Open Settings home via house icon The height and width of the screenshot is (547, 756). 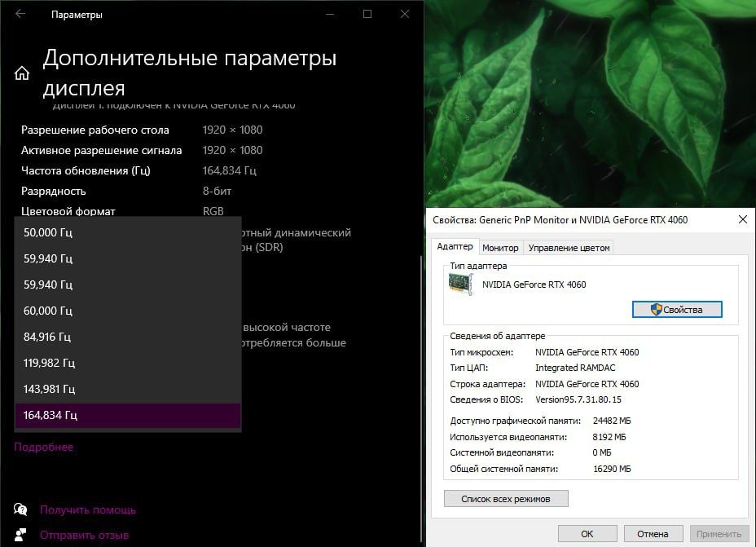(22, 73)
